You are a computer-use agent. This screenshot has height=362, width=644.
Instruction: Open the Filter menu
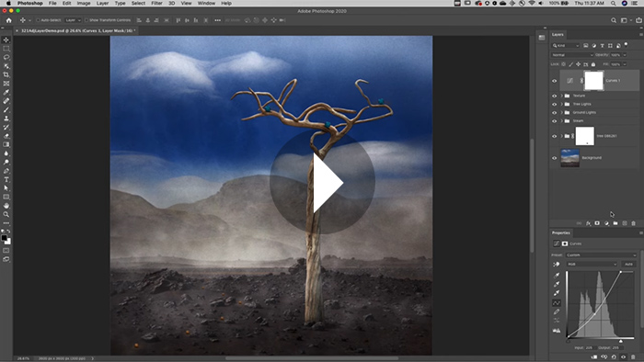pos(156,4)
